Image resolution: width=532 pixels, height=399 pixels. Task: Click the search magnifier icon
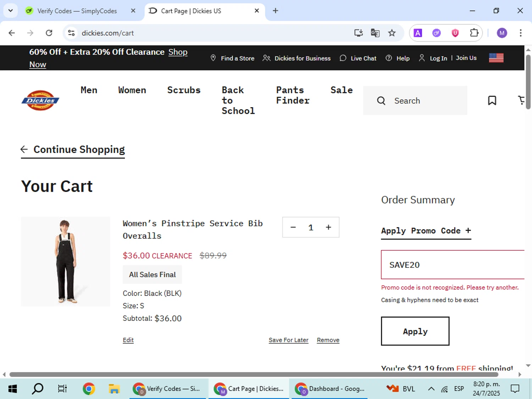tap(381, 101)
